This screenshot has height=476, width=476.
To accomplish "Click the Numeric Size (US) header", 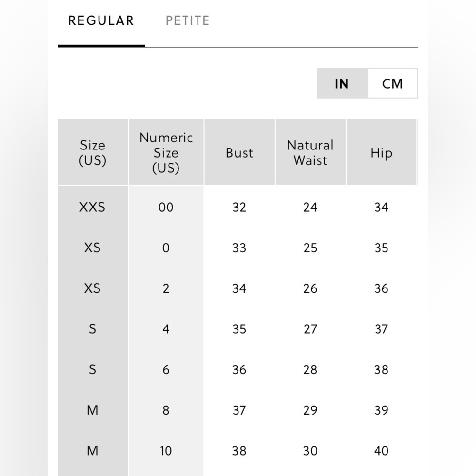I will (166, 152).
